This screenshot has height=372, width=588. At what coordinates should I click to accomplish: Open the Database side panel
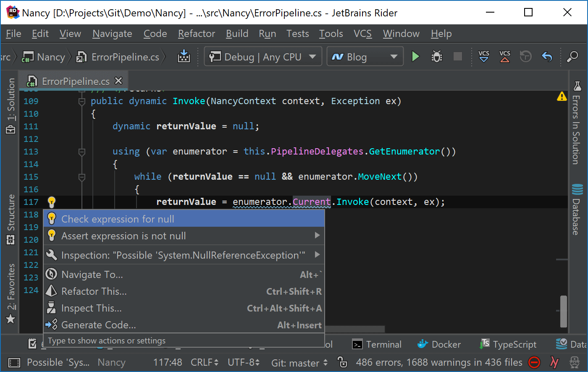[x=577, y=209]
